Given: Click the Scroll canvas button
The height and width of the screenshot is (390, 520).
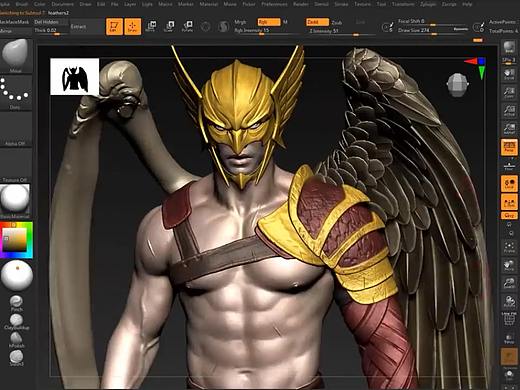Looking at the screenshot, I should coord(509,74).
